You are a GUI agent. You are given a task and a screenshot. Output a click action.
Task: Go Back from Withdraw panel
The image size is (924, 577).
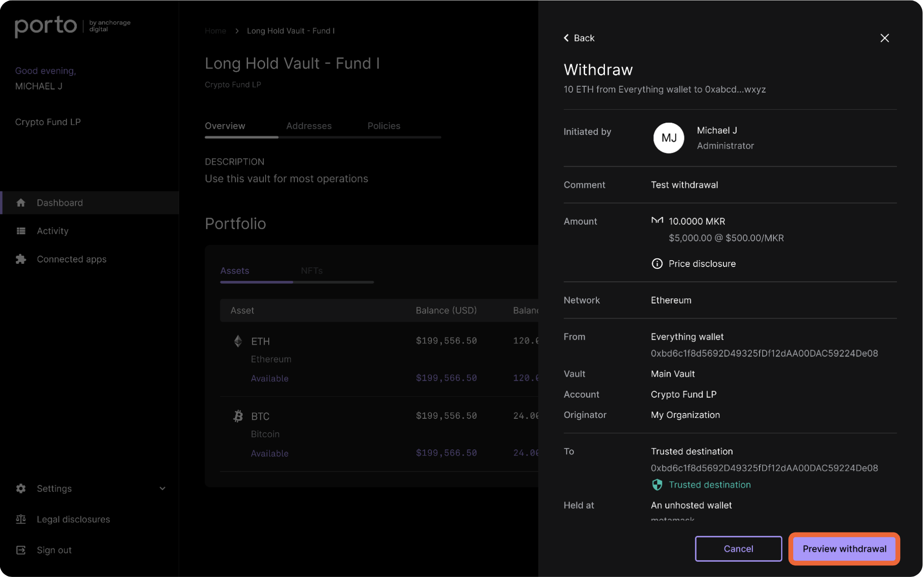pos(579,38)
